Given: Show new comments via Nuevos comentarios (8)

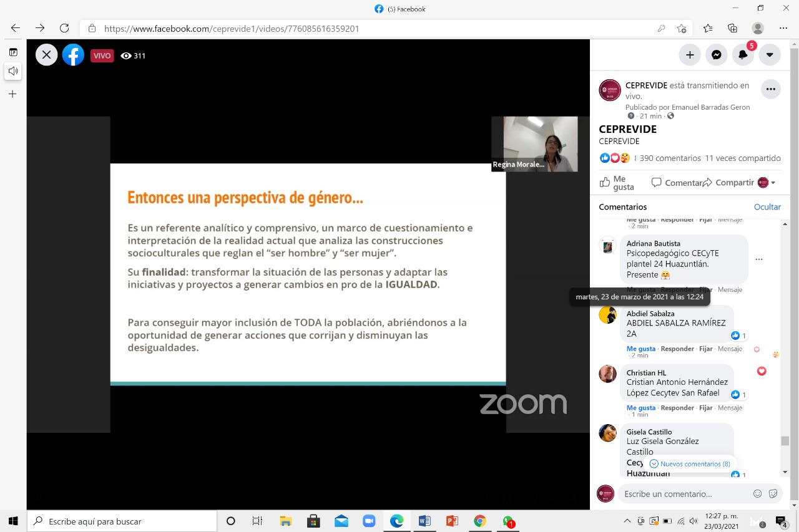Looking at the screenshot, I should pos(690,464).
